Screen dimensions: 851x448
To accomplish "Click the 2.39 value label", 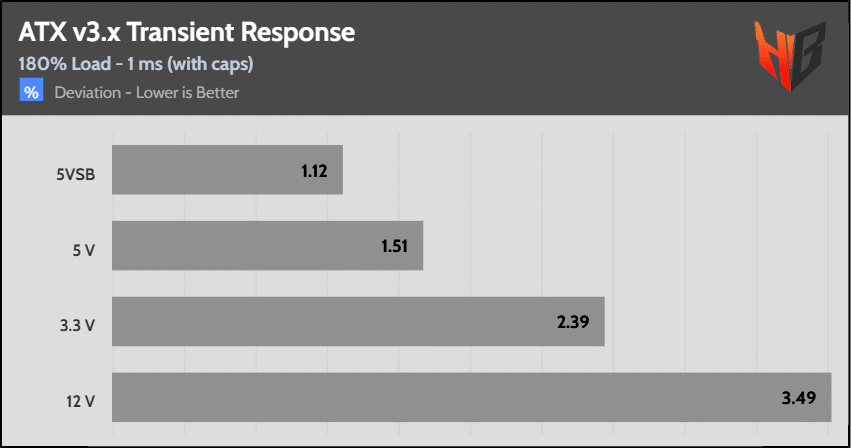I will pyautogui.click(x=573, y=322).
